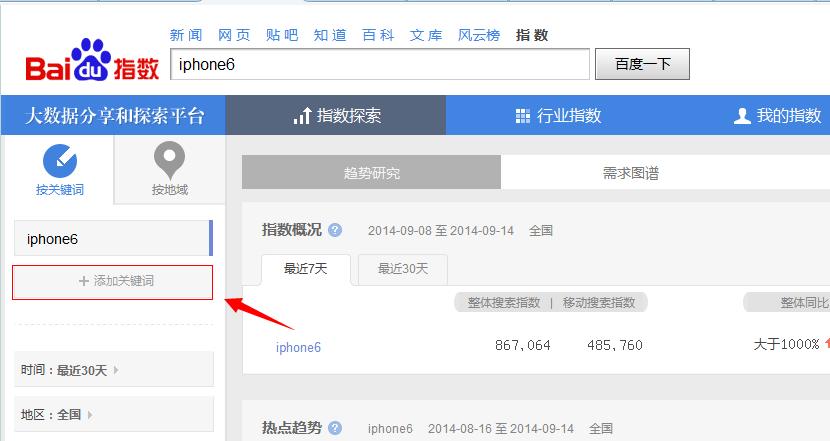Click the help icon beside 指数概况
Image resolution: width=830 pixels, height=441 pixels.
pyautogui.click(x=335, y=230)
